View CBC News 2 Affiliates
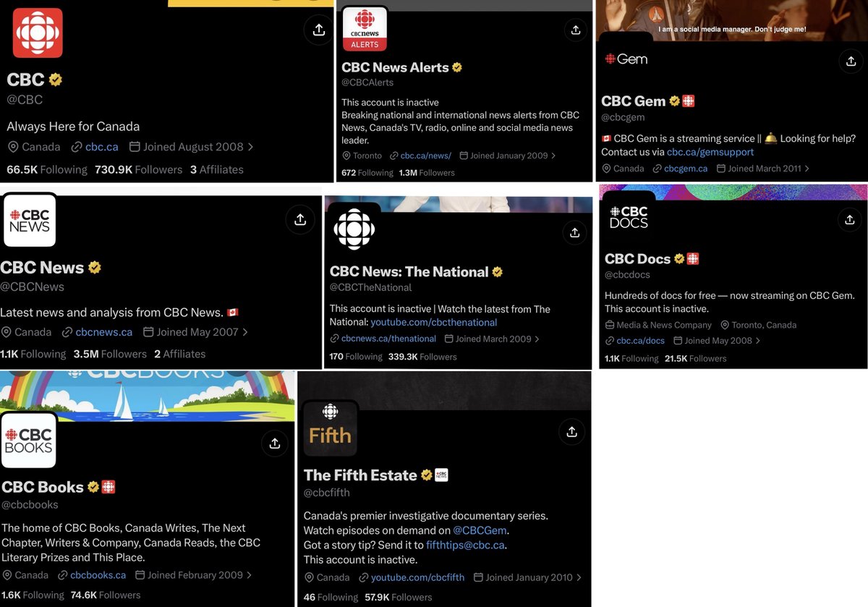 point(180,354)
